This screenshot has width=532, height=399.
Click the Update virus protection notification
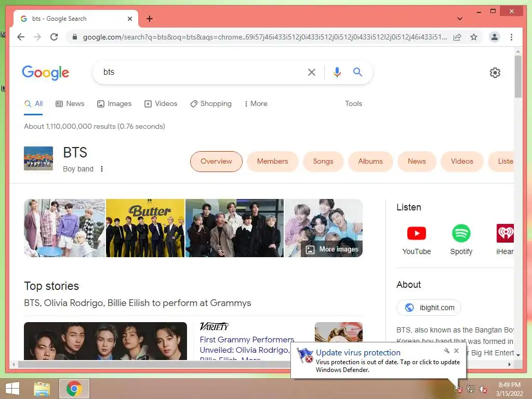coord(378,361)
